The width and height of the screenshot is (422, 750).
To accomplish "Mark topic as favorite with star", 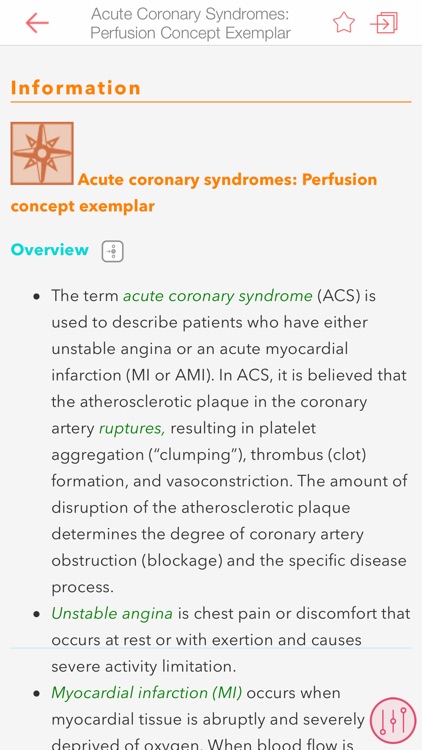I will (x=344, y=22).
